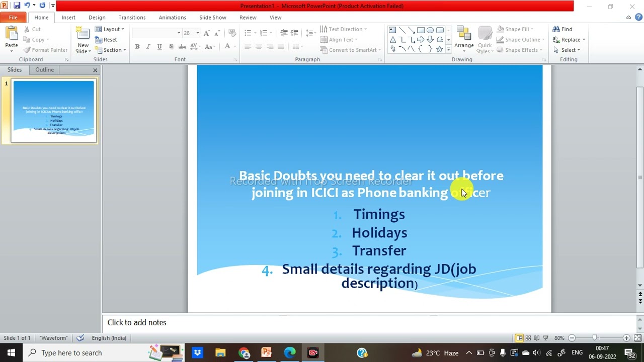Go to the Slide Show tab
The width and height of the screenshot is (644, 362).
pyautogui.click(x=213, y=18)
